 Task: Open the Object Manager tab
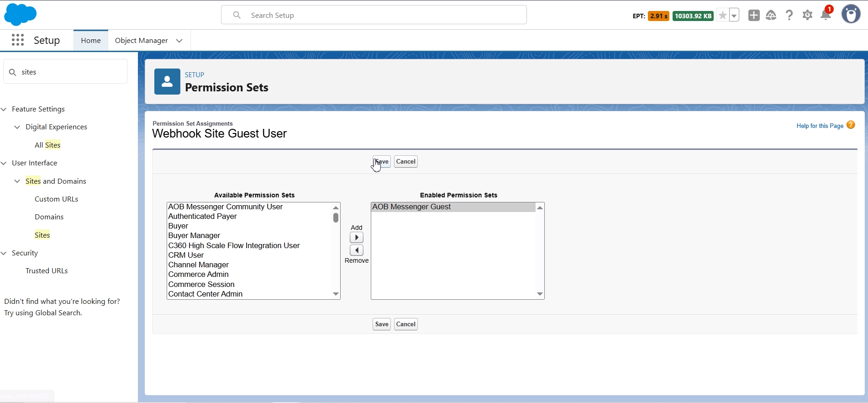tap(142, 40)
